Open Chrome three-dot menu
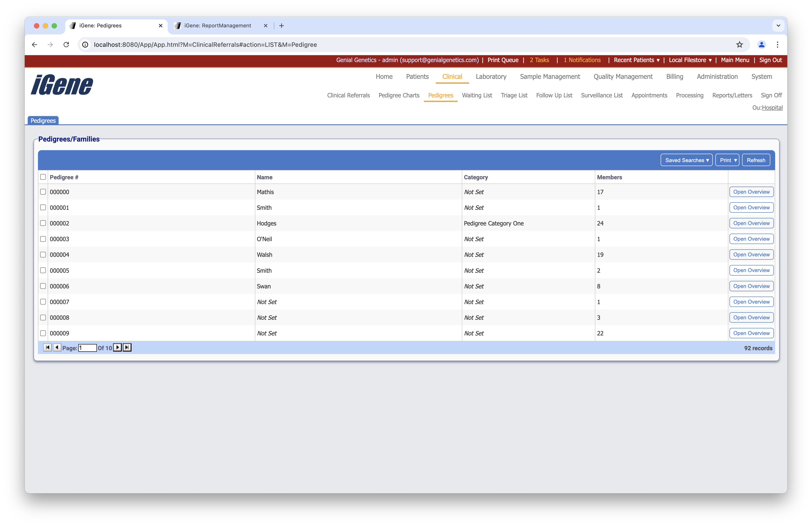Screen dimensions: 812x526 [x=778, y=45]
